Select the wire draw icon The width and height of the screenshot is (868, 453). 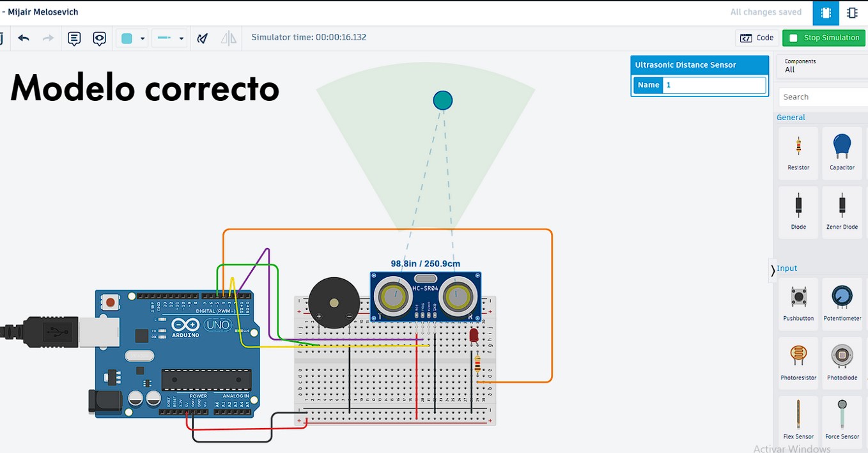203,38
